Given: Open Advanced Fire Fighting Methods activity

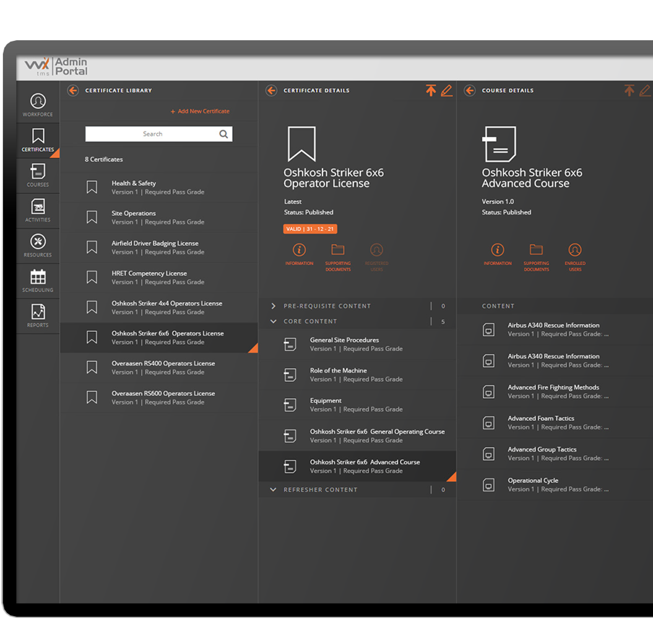Looking at the screenshot, I should tap(555, 391).
